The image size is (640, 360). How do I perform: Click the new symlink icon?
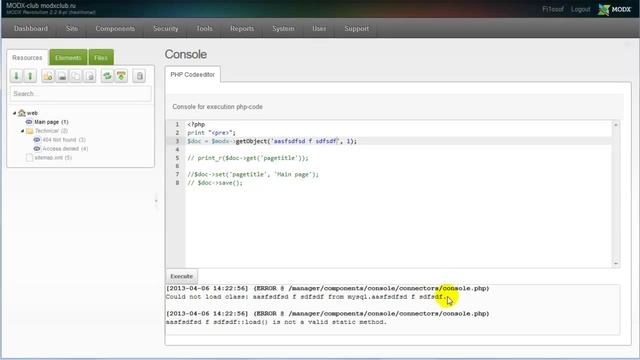pos(76,76)
